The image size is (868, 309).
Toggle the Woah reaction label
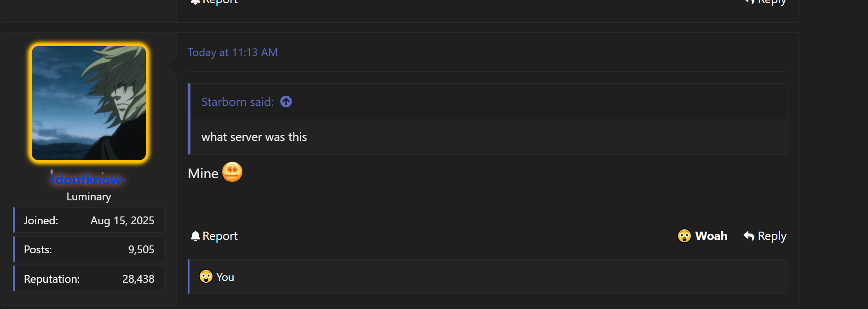click(711, 236)
